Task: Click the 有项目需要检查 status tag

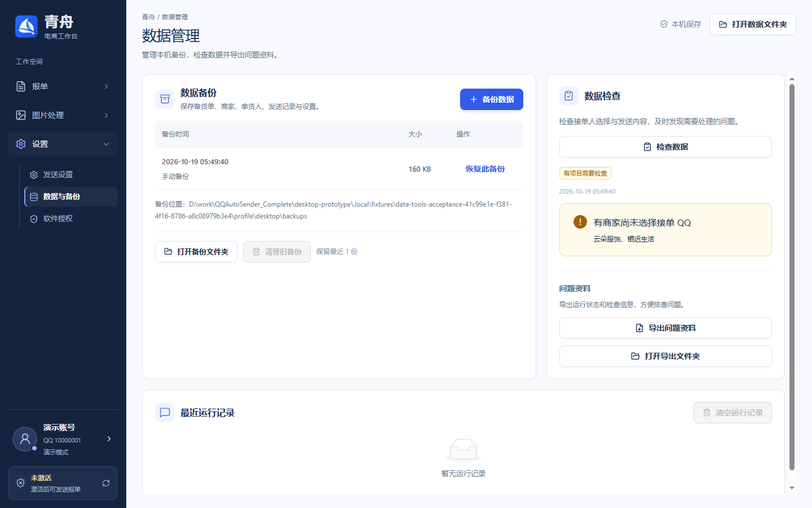Action: (x=585, y=173)
